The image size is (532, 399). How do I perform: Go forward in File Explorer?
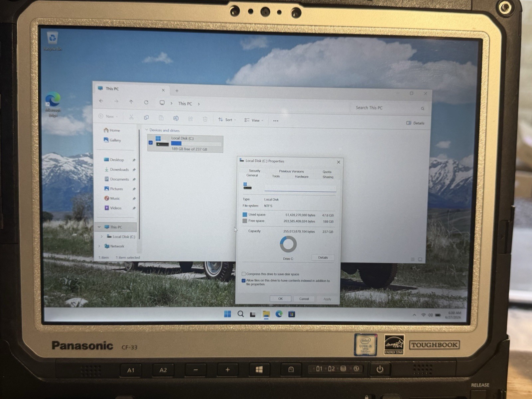tap(116, 101)
